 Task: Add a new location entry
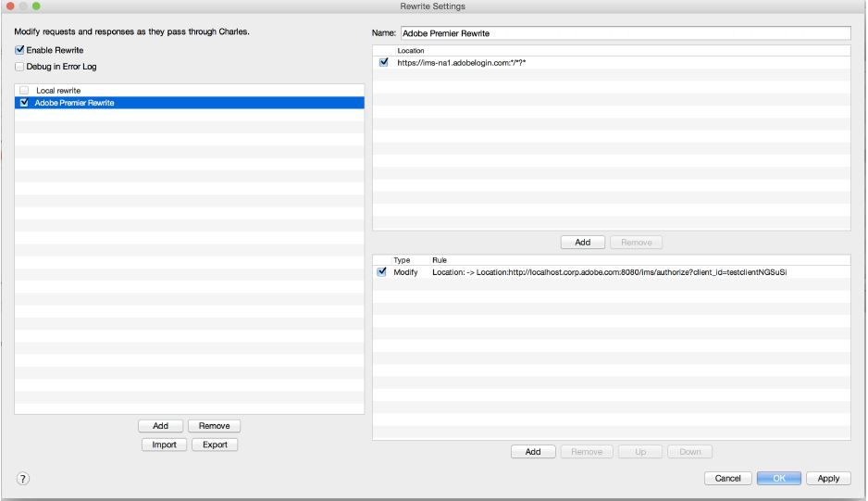582,243
